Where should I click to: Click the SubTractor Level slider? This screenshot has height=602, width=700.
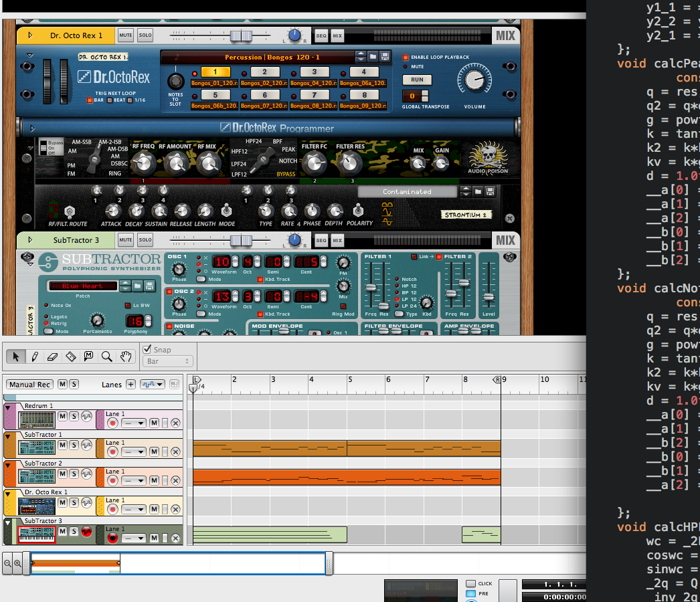pyautogui.click(x=489, y=297)
